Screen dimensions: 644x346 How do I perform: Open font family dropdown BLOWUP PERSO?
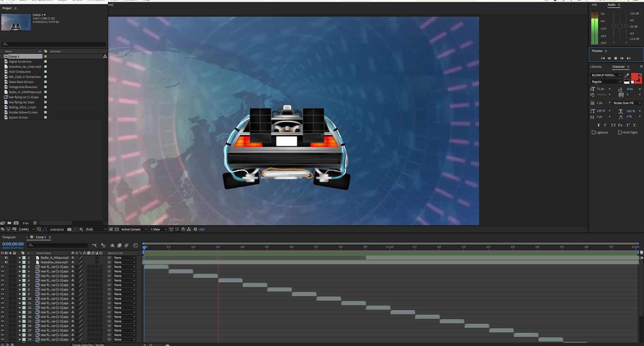(x=607, y=75)
